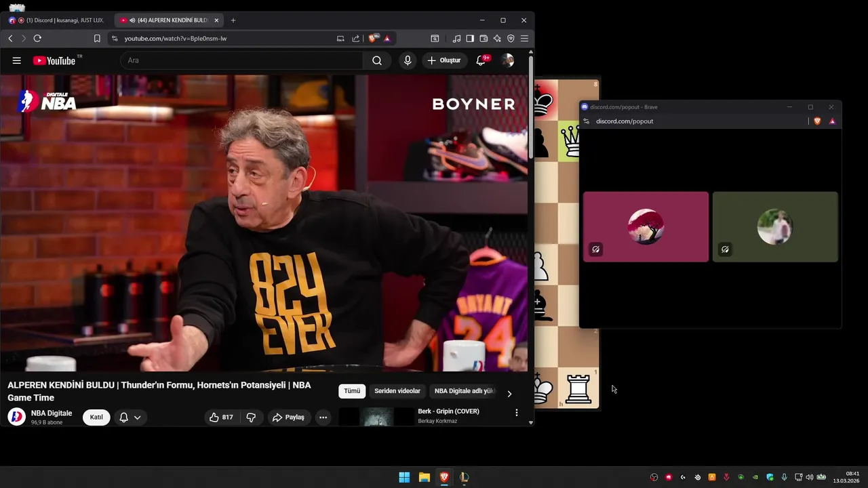
Task: Show next filter chips with arrow
Action: 509,393
